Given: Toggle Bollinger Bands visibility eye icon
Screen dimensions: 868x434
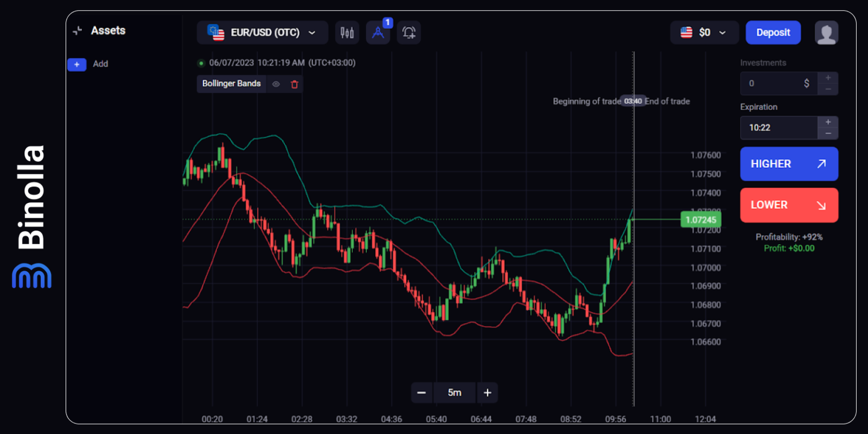Looking at the screenshot, I should pos(276,84).
